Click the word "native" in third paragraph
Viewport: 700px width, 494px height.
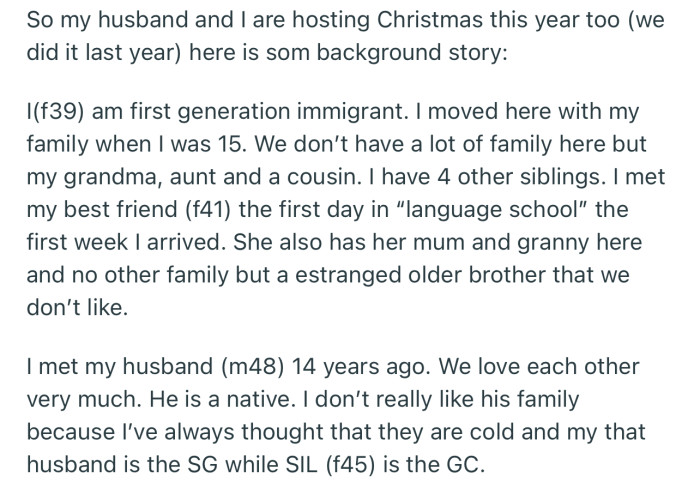pyautogui.click(x=258, y=399)
